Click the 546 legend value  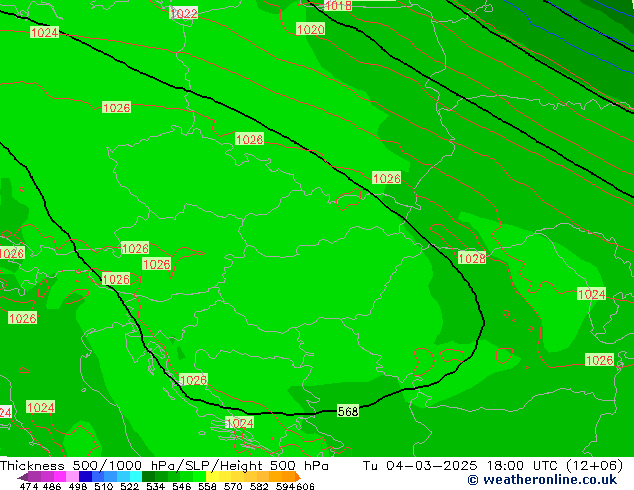(x=181, y=486)
